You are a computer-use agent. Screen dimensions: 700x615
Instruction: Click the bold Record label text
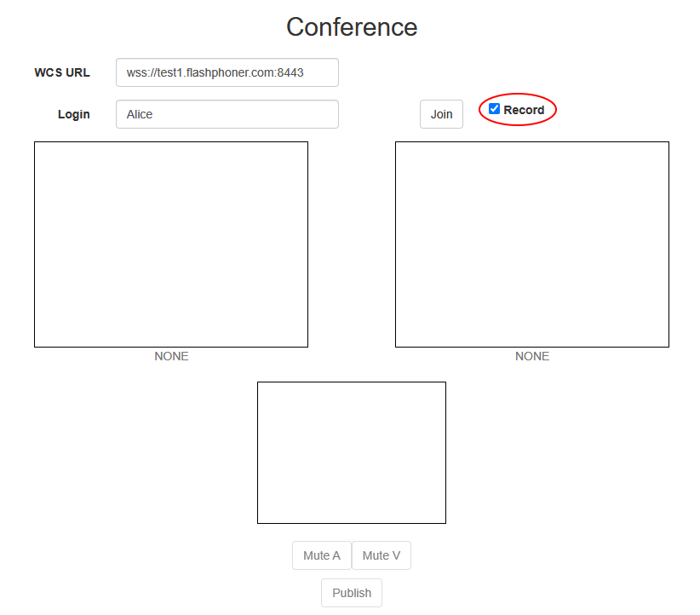point(524,110)
